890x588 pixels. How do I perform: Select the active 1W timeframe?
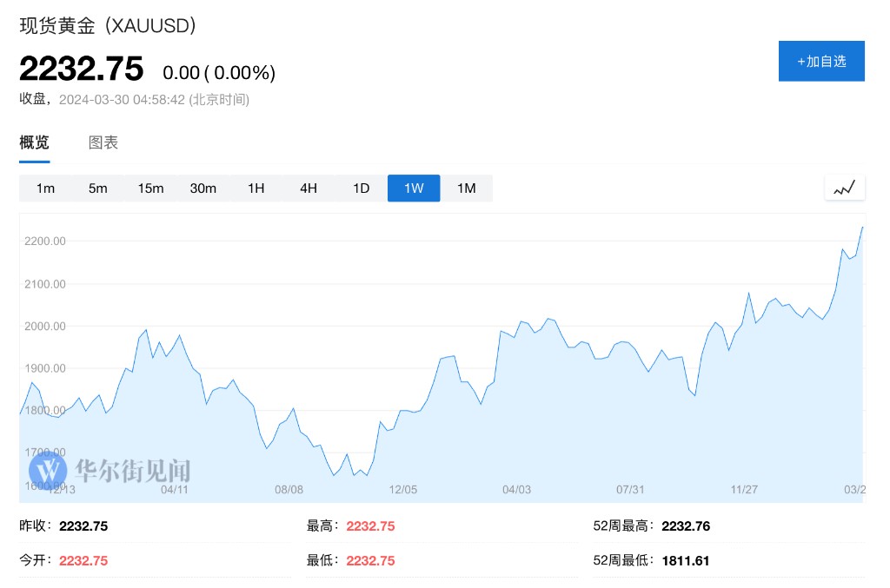(x=414, y=188)
